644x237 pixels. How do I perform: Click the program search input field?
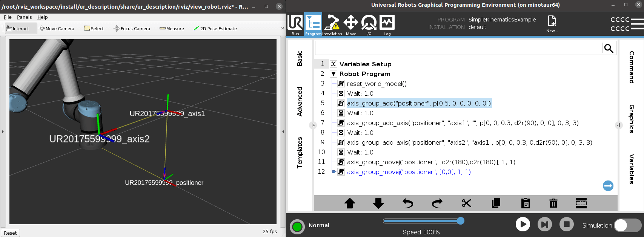(x=458, y=48)
